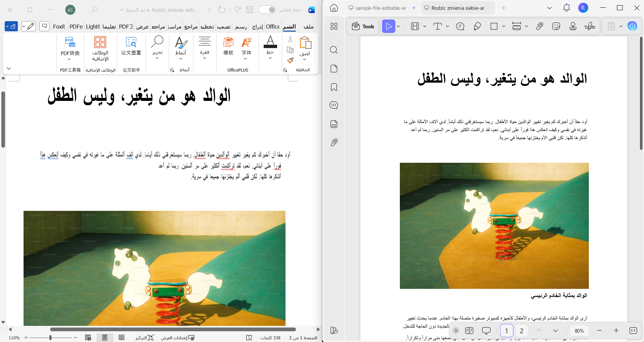Collapse the Word ribbon with chevron
This screenshot has height=342, width=644.
[x=9, y=69]
